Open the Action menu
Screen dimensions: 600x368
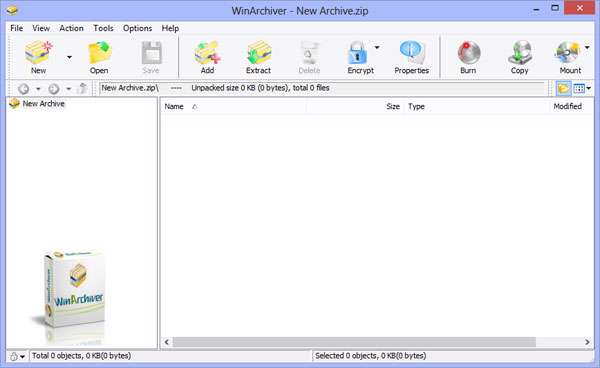(x=71, y=28)
